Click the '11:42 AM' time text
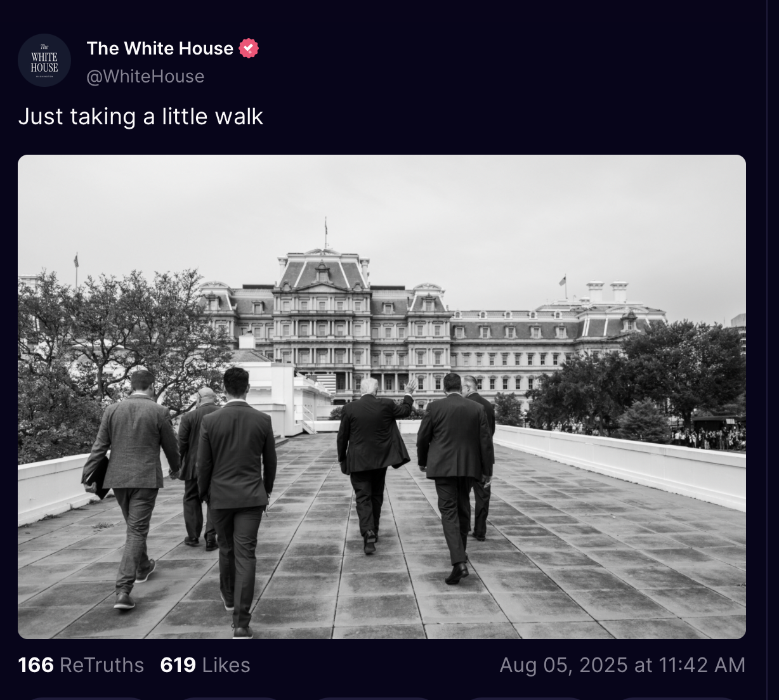Screen dimensions: 779x700 (702, 665)
